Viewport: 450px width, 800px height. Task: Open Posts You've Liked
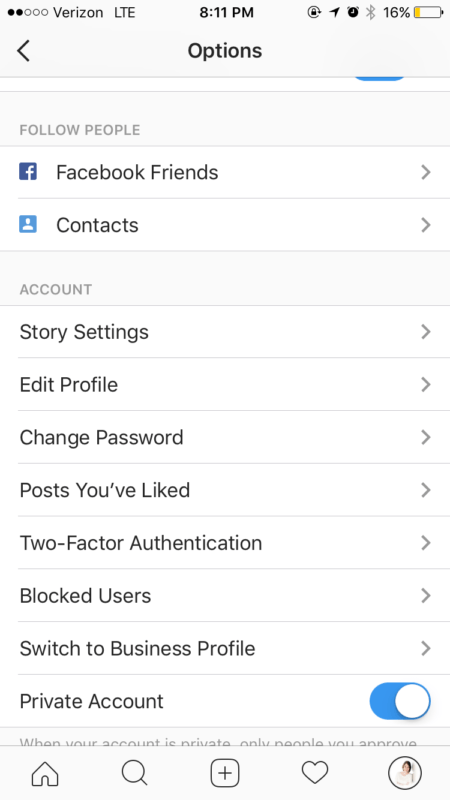click(225, 490)
